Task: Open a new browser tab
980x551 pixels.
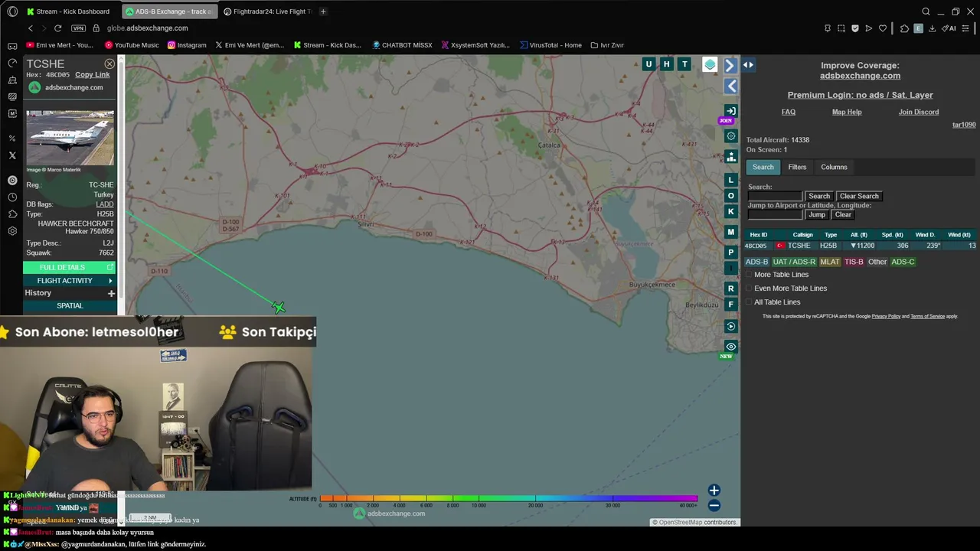Action: tap(323, 11)
